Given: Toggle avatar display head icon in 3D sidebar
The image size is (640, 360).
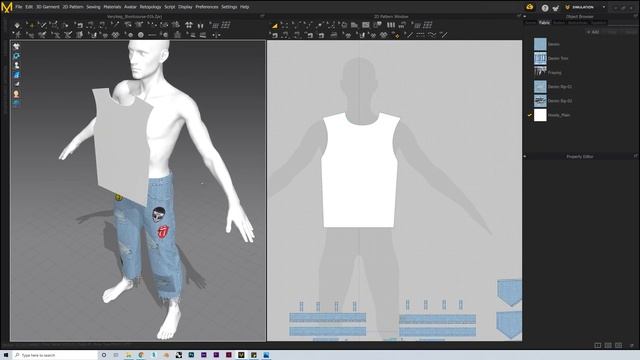Looking at the screenshot, I should coord(16,94).
